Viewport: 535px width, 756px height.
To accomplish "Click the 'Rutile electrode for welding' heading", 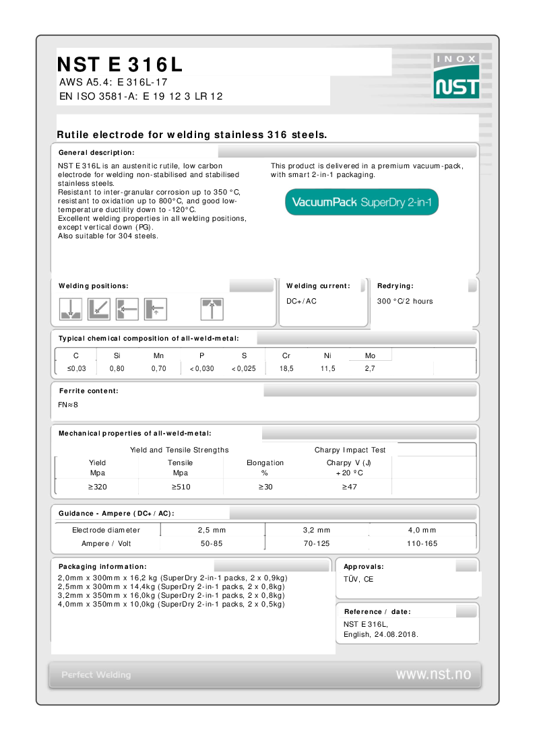I will [x=192, y=135].
